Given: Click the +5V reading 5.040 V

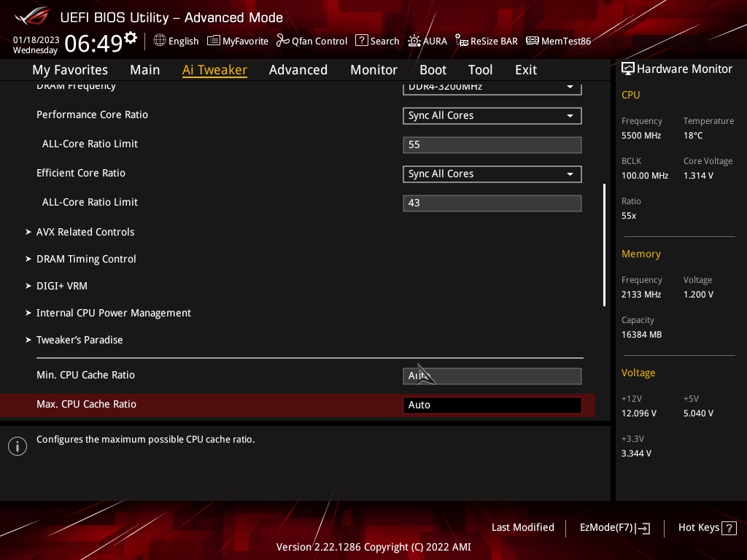Looking at the screenshot, I should pyautogui.click(x=698, y=413).
